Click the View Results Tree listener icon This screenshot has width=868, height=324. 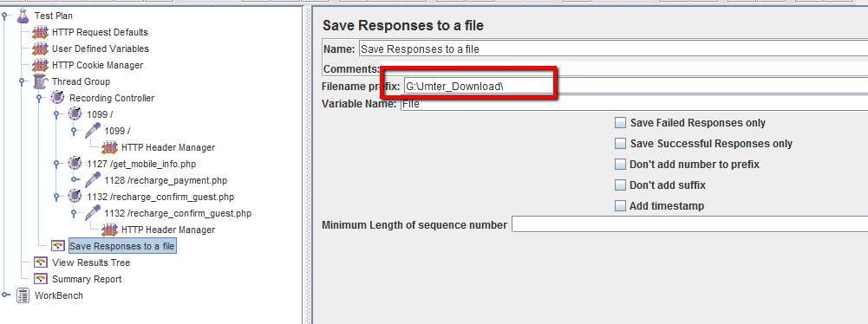coord(41,262)
